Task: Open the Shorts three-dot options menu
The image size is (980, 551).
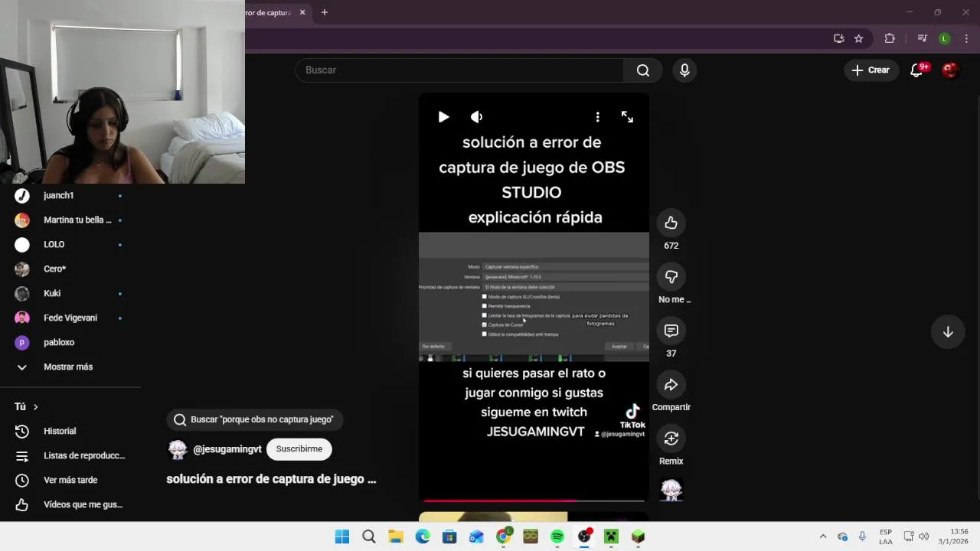Action: coord(597,117)
